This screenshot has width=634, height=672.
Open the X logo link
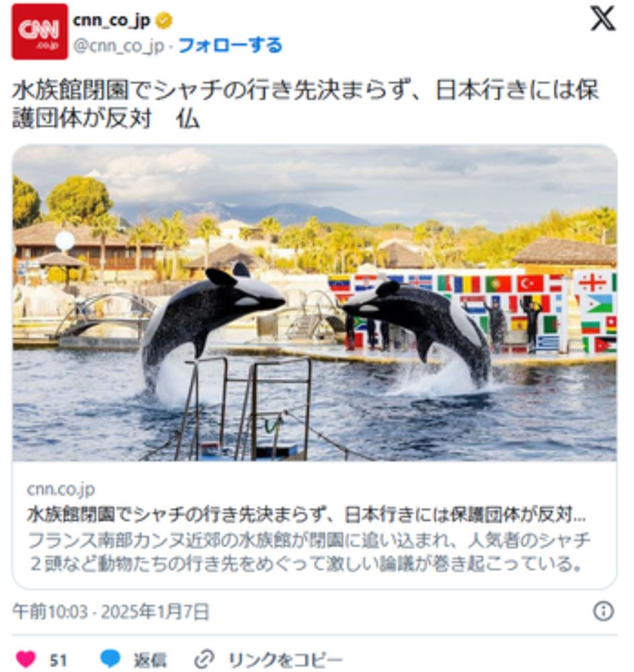[x=603, y=18]
